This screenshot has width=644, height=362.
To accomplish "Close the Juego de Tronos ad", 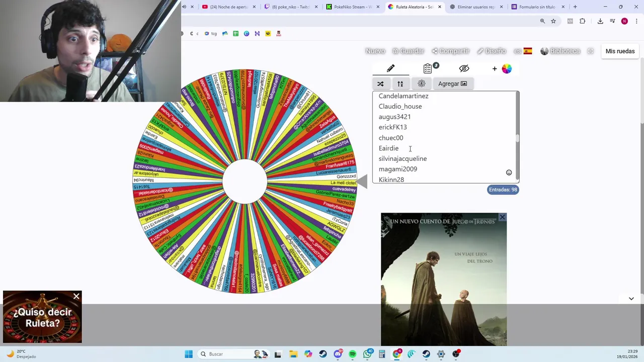I will [x=502, y=217].
